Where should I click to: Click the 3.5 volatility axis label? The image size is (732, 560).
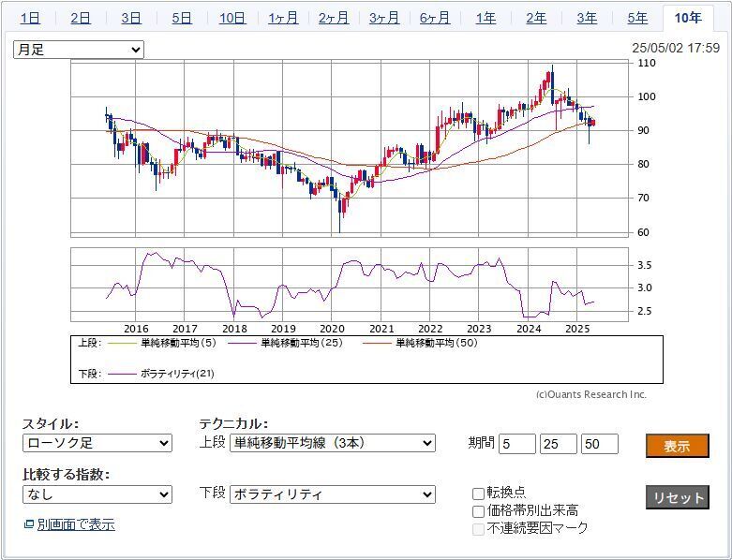tap(645, 265)
